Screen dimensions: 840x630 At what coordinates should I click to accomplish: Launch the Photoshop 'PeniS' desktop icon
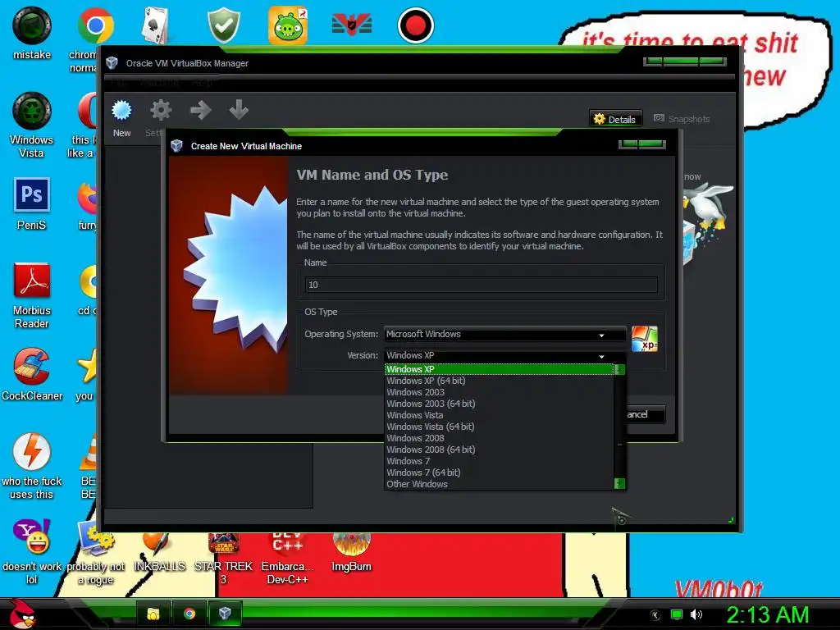tap(32, 195)
